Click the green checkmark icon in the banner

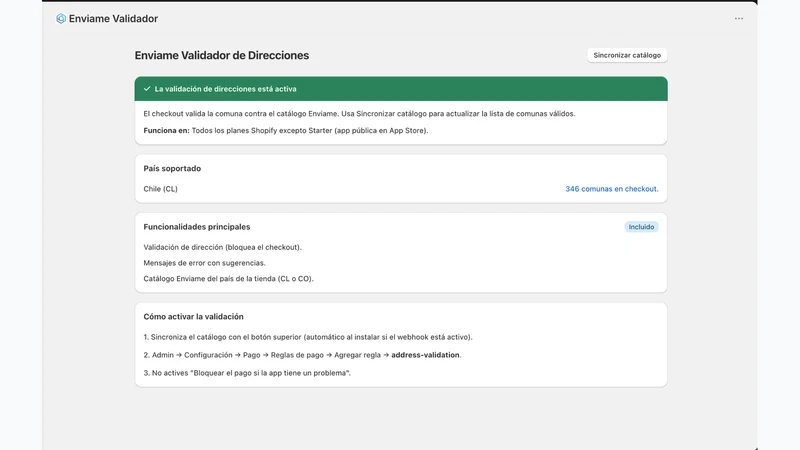pos(147,89)
